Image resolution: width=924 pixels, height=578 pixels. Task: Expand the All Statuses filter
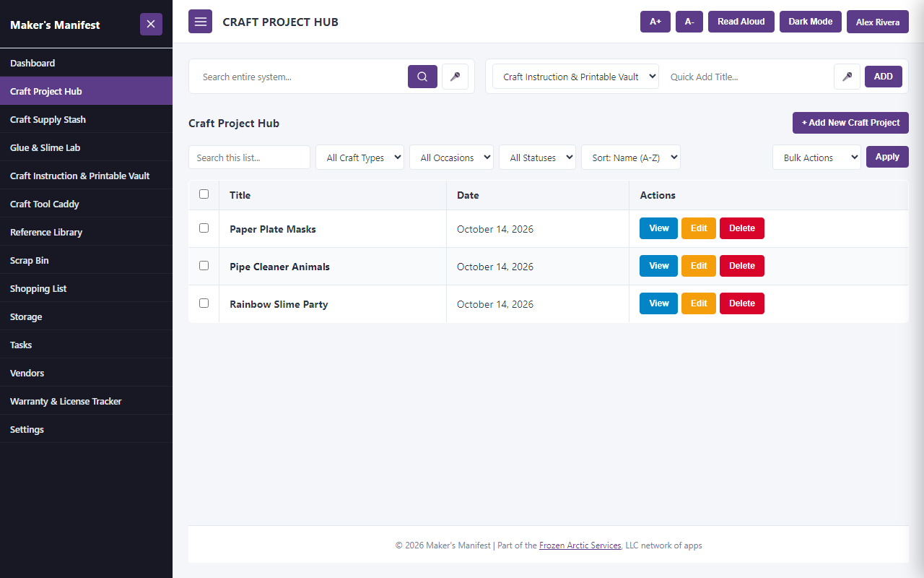click(537, 158)
